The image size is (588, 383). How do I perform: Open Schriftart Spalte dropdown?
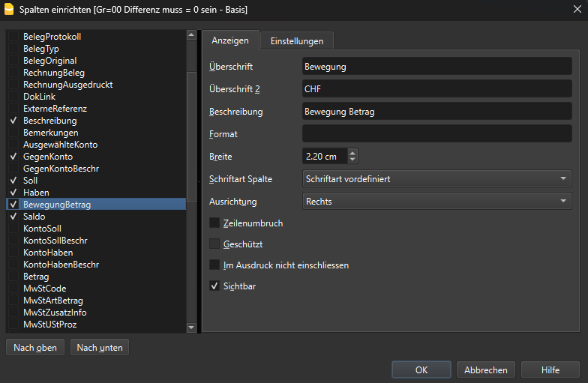pos(436,179)
